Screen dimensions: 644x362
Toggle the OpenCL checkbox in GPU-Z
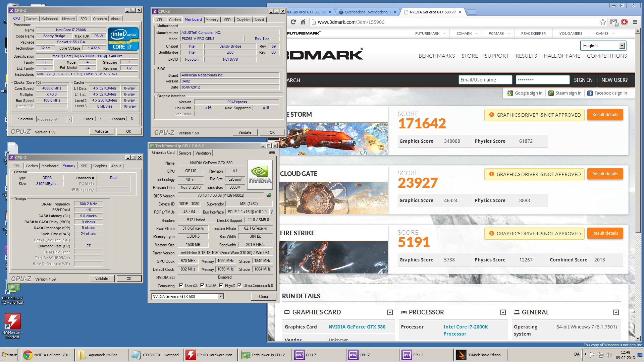(x=181, y=286)
